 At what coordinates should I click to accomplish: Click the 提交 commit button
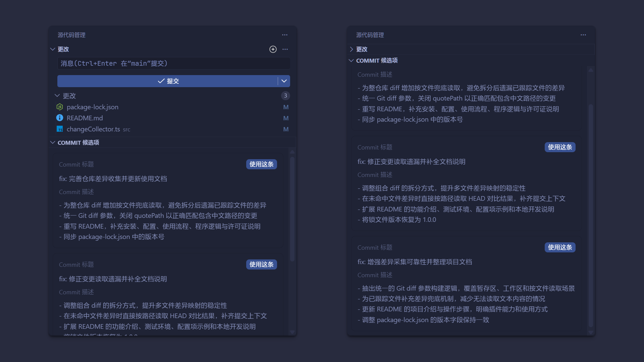coord(168,81)
